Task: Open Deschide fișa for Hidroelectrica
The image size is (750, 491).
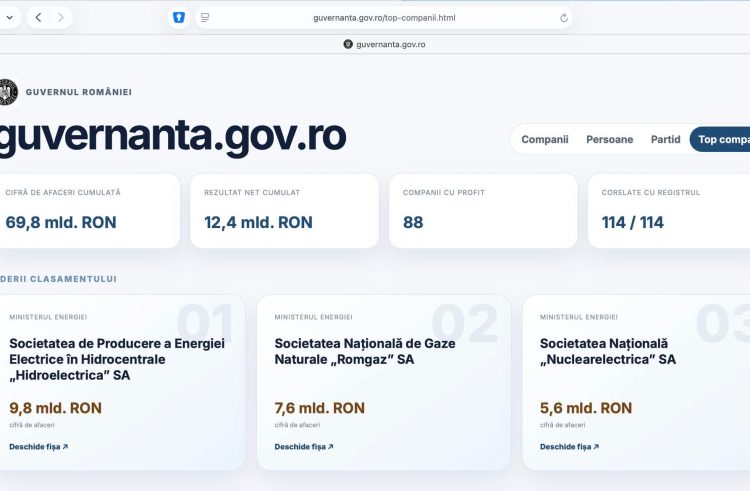Action: pos(39,447)
